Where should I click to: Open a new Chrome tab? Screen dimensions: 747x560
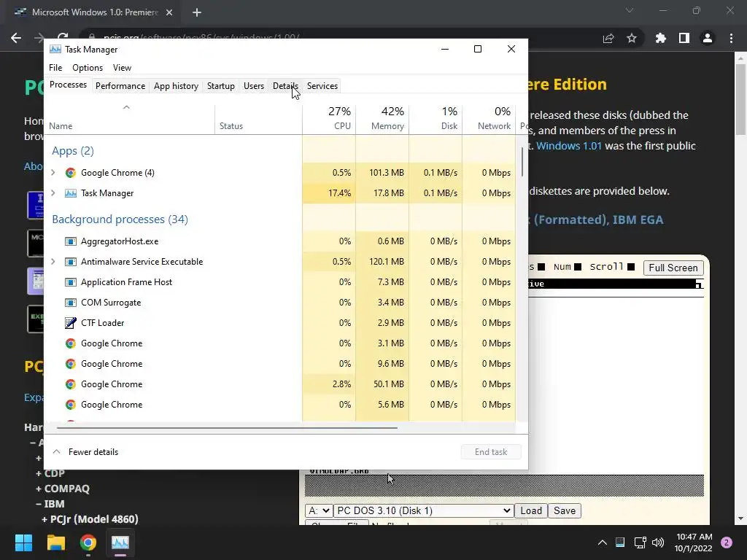coord(197,12)
